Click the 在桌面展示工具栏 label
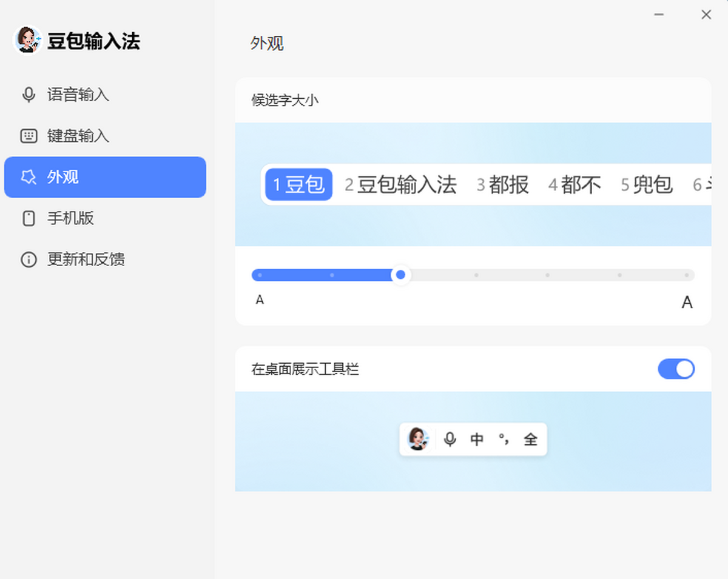 (x=305, y=369)
